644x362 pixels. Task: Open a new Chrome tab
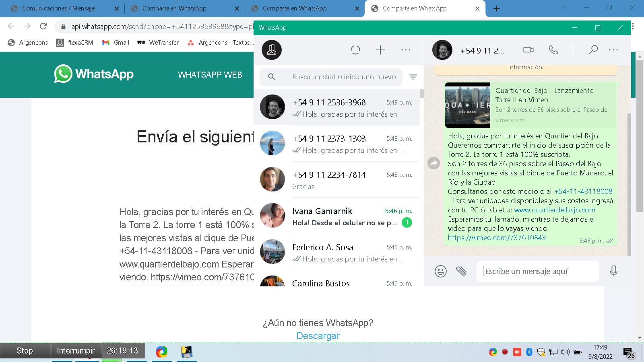497,8
